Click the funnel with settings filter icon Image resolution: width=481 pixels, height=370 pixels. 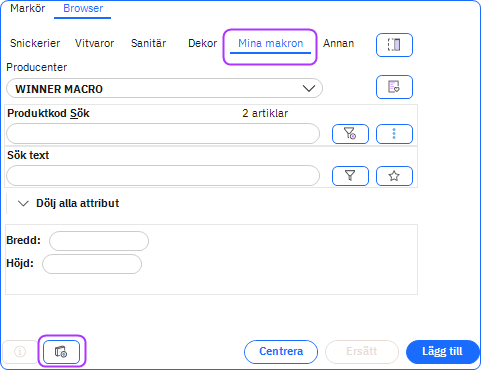click(350, 134)
